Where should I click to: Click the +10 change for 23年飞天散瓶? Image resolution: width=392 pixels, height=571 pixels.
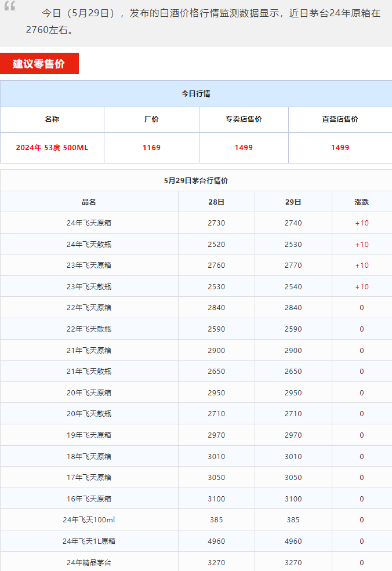click(361, 287)
